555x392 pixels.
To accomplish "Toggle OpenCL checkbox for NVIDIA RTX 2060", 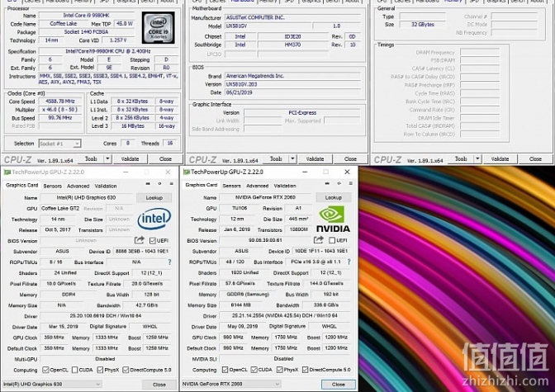I will (x=225, y=370).
